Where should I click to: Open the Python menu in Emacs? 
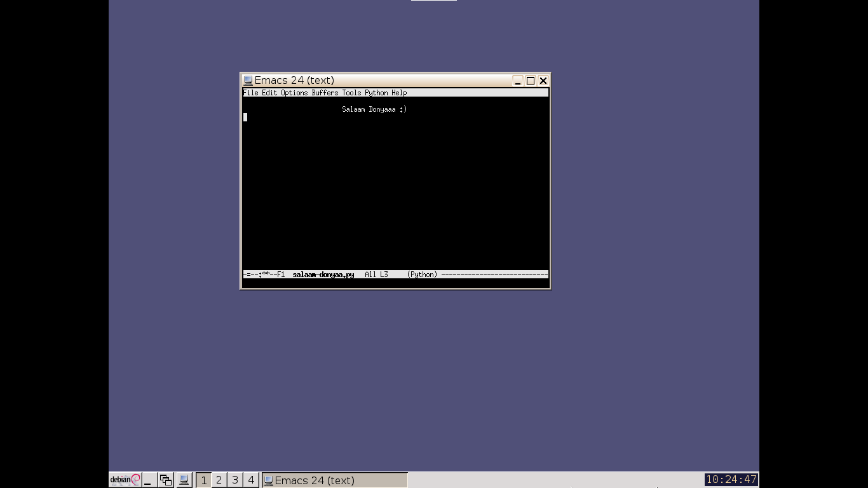click(x=376, y=93)
